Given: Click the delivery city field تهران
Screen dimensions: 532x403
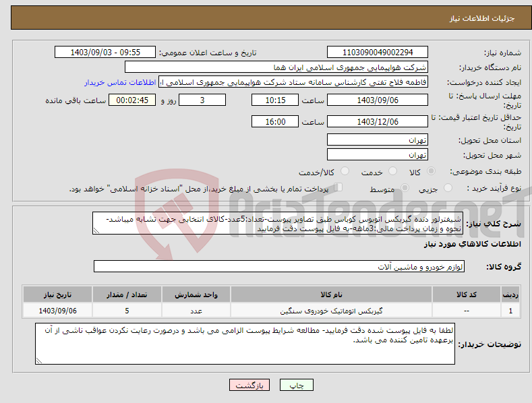Looking at the screenshot, I should [x=378, y=155].
